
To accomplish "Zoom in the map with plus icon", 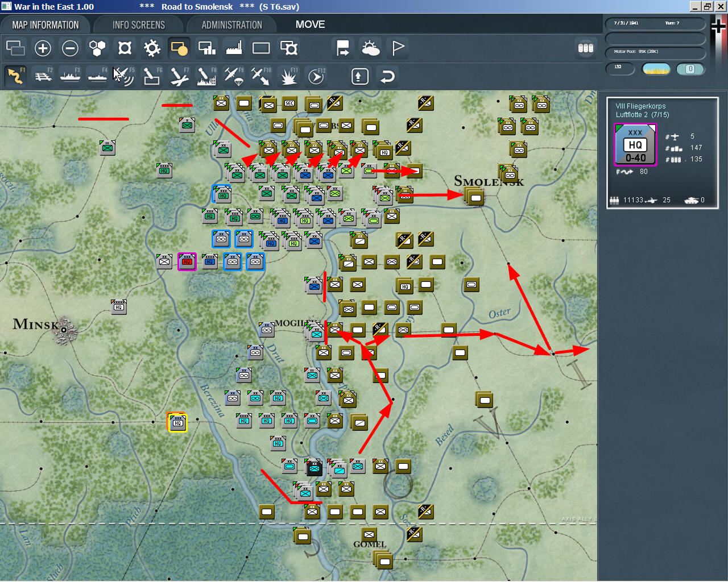I will point(43,48).
